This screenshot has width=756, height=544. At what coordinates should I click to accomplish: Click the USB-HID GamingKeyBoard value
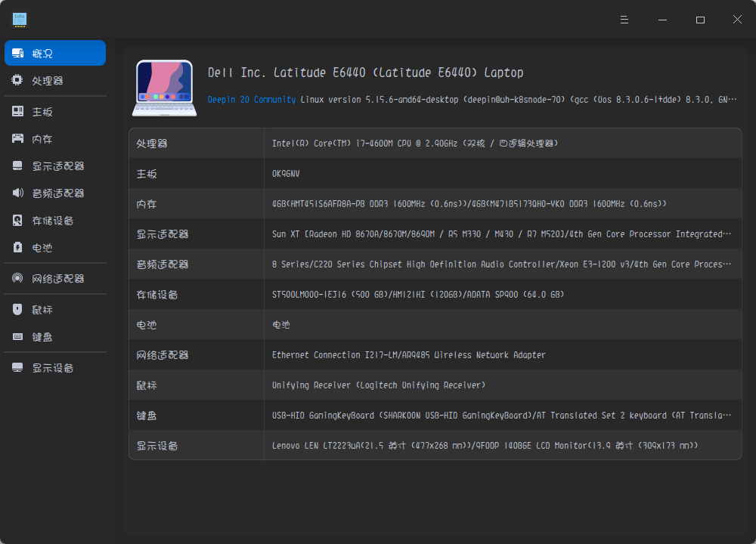(x=501, y=416)
